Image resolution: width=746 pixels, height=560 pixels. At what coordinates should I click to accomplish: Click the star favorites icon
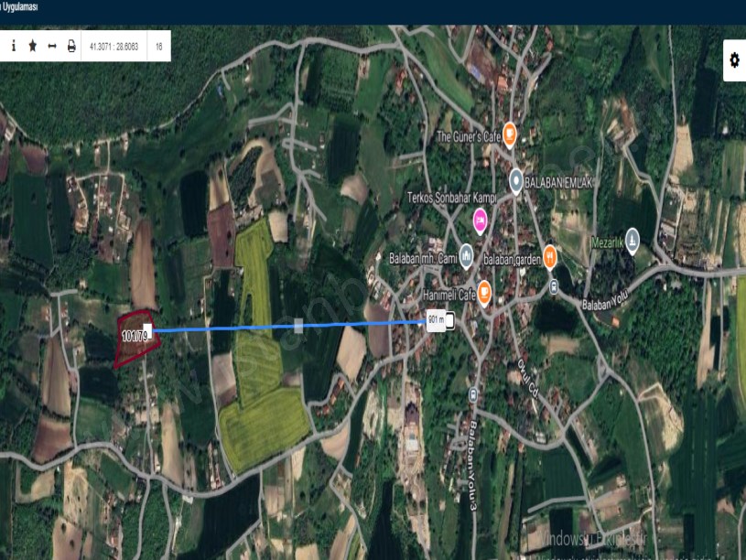point(33,46)
